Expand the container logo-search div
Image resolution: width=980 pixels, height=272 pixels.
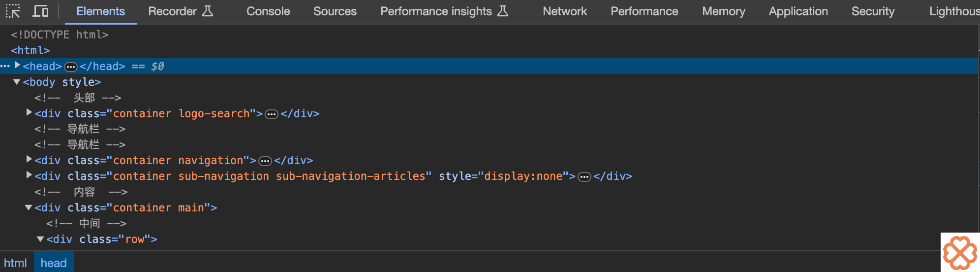[x=29, y=112]
